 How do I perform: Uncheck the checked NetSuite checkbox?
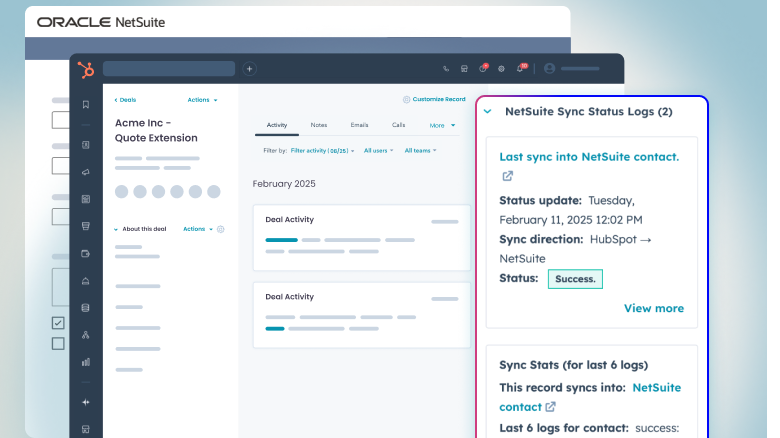[x=58, y=323]
